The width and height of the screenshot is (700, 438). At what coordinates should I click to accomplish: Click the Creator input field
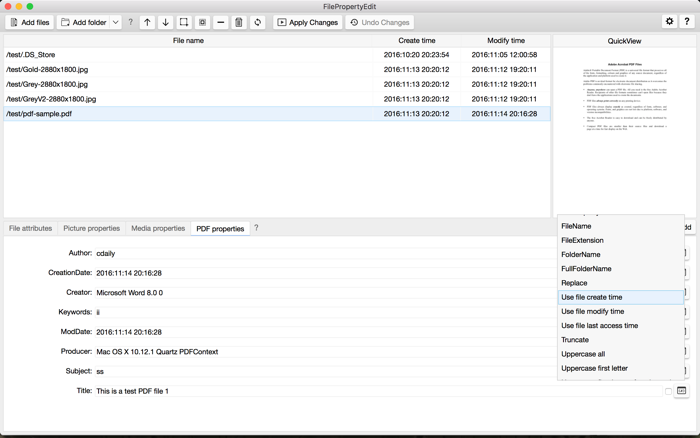[325, 292]
